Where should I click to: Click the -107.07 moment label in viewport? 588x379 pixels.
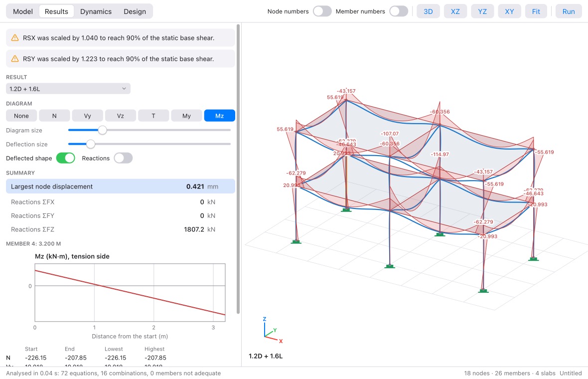pyautogui.click(x=390, y=134)
